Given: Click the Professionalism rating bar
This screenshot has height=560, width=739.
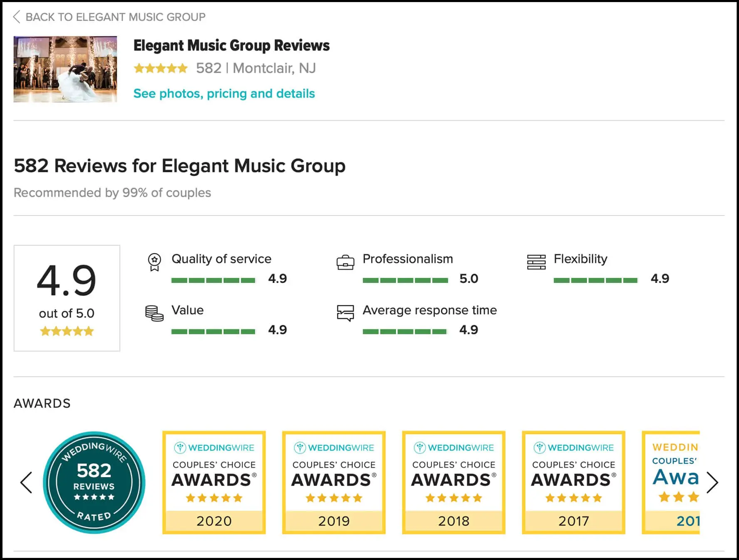Looking at the screenshot, I should pyautogui.click(x=405, y=280).
